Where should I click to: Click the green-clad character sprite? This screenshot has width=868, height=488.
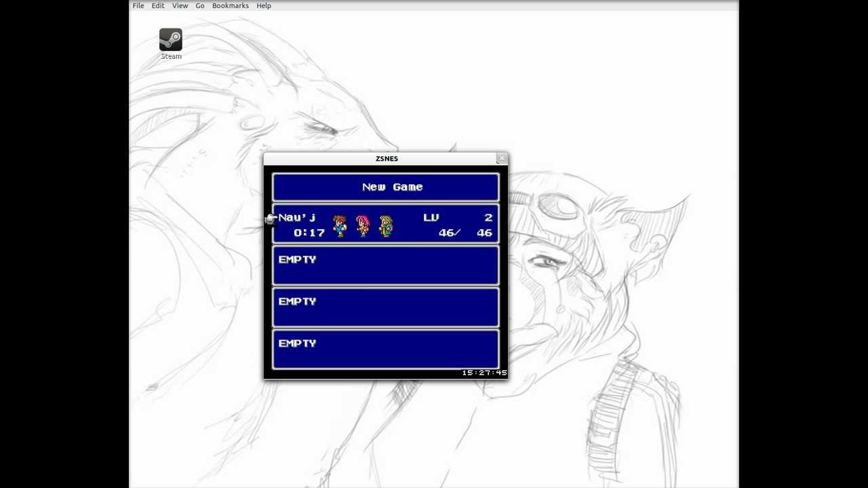[x=386, y=226]
